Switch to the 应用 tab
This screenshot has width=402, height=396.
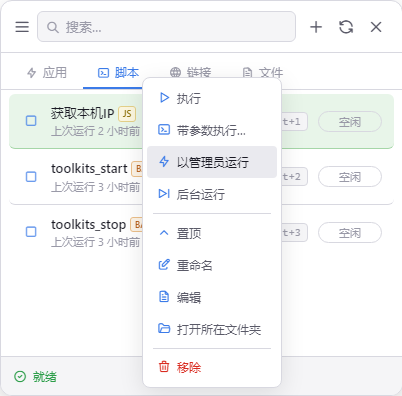47,73
